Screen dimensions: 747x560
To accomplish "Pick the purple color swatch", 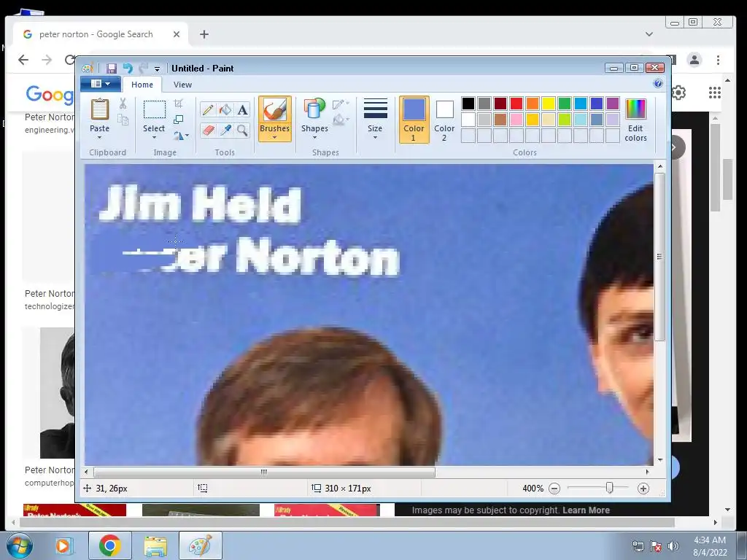I will (613, 104).
